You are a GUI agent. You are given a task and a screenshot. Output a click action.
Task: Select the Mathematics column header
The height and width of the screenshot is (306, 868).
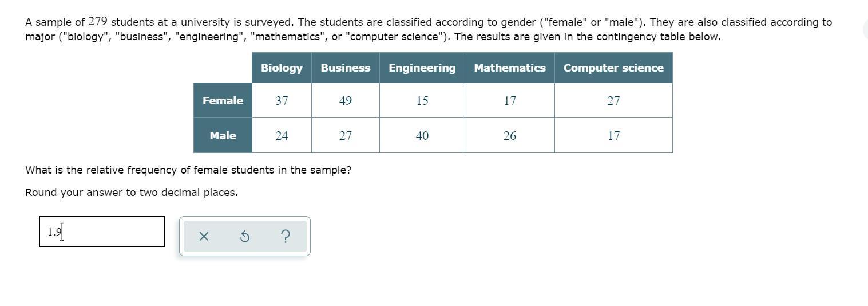point(509,68)
